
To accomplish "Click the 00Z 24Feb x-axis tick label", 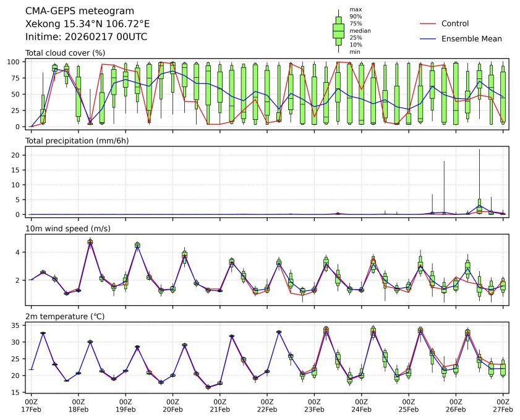I will coord(361,405).
